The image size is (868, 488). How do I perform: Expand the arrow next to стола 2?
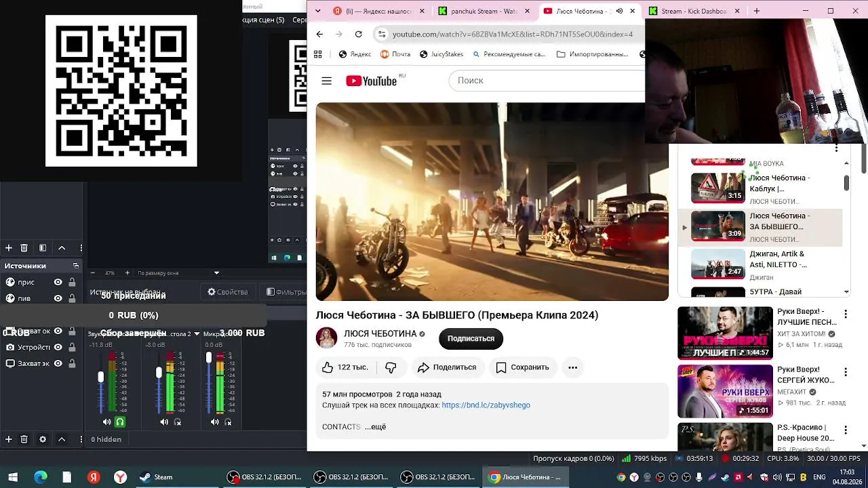click(197, 333)
